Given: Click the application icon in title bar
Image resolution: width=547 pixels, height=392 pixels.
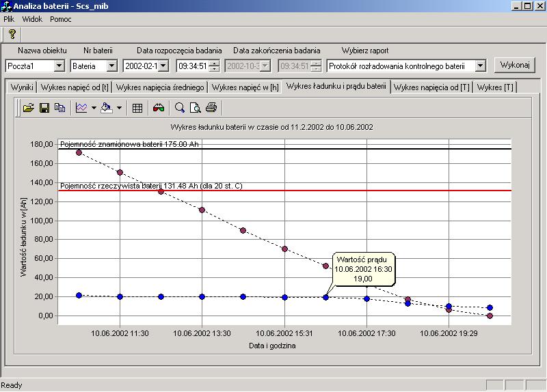Looking at the screenshot, I should point(6,6).
